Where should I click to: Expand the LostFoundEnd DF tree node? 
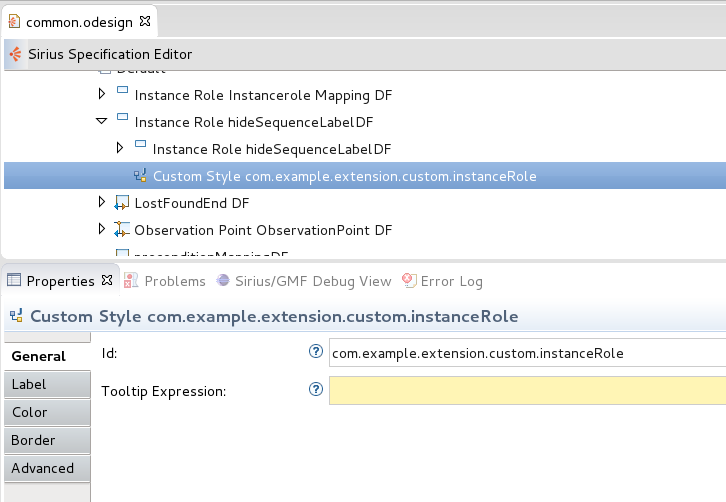101,203
